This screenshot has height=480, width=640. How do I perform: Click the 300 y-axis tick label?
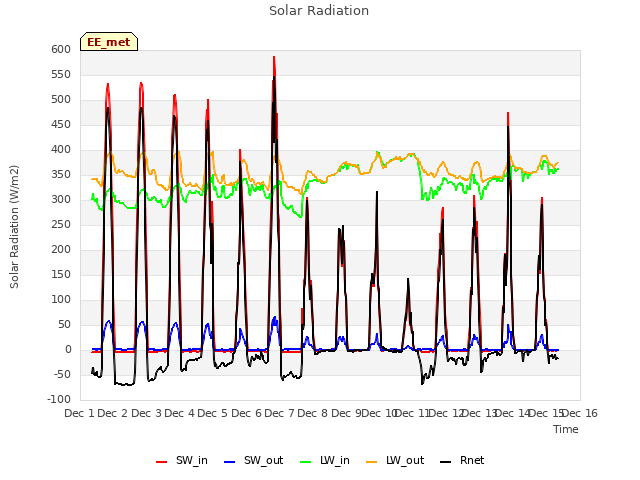click(x=61, y=200)
